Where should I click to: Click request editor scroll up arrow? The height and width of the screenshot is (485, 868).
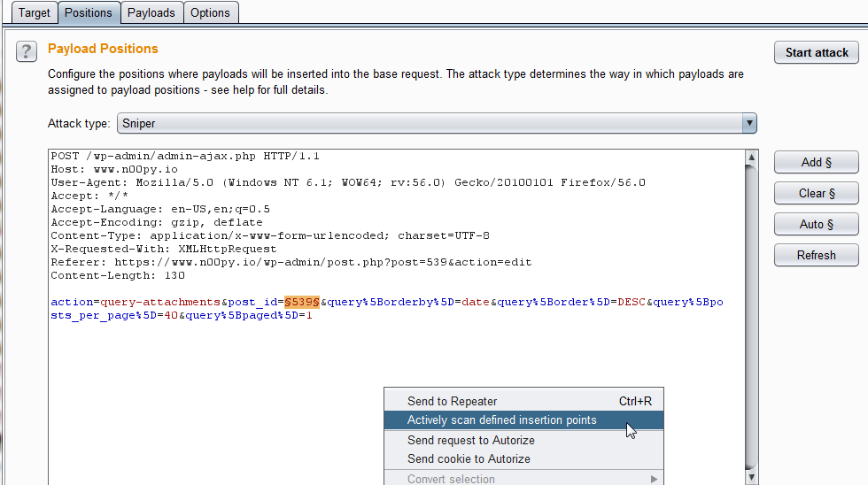[x=751, y=158]
